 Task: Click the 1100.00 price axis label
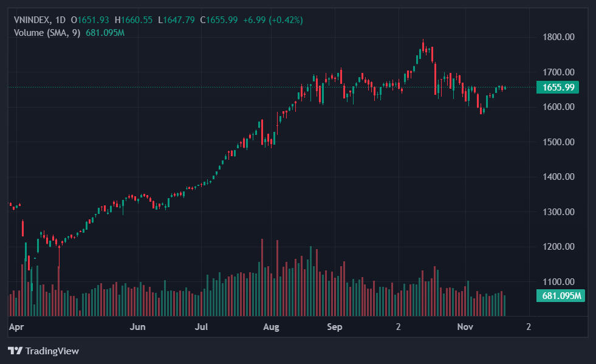(558, 282)
